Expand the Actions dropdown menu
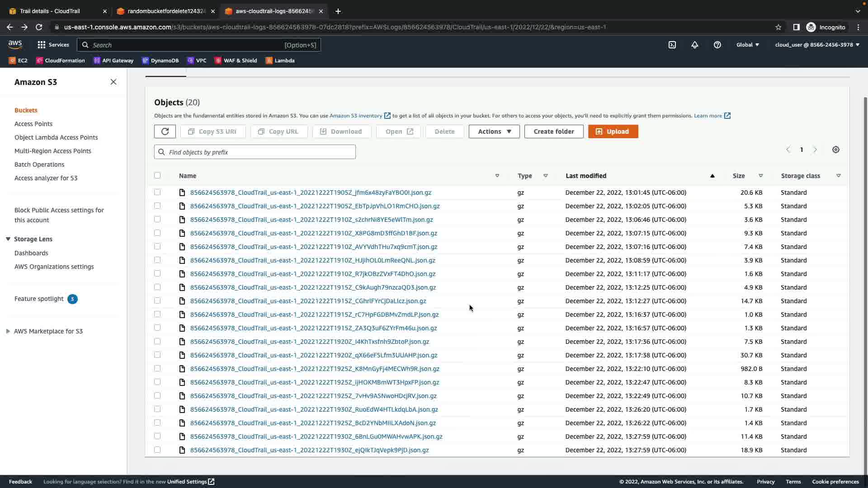 tap(494, 131)
